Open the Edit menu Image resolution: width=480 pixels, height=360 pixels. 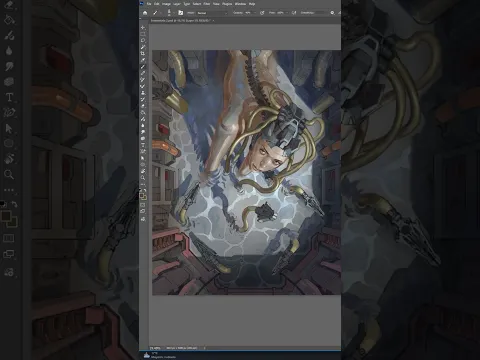point(157,4)
